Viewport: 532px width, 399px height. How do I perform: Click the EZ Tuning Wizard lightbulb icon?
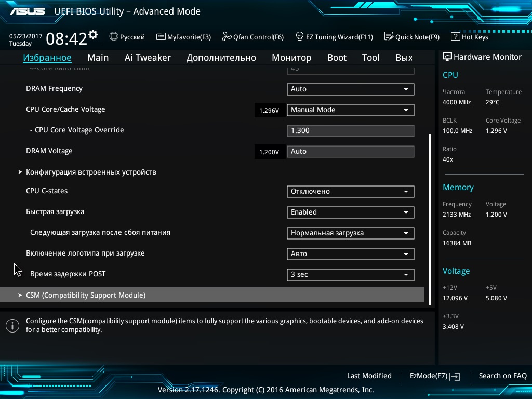point(300,36)
